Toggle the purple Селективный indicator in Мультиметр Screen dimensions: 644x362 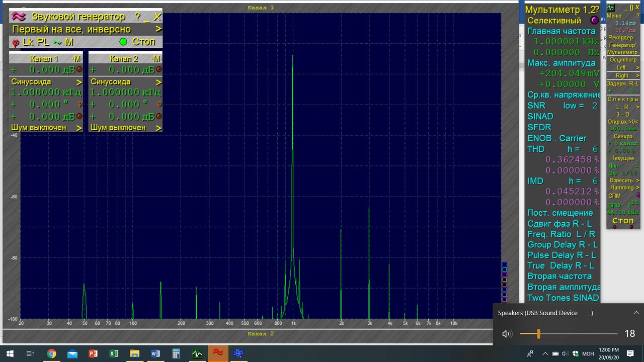tap(594, 20)
